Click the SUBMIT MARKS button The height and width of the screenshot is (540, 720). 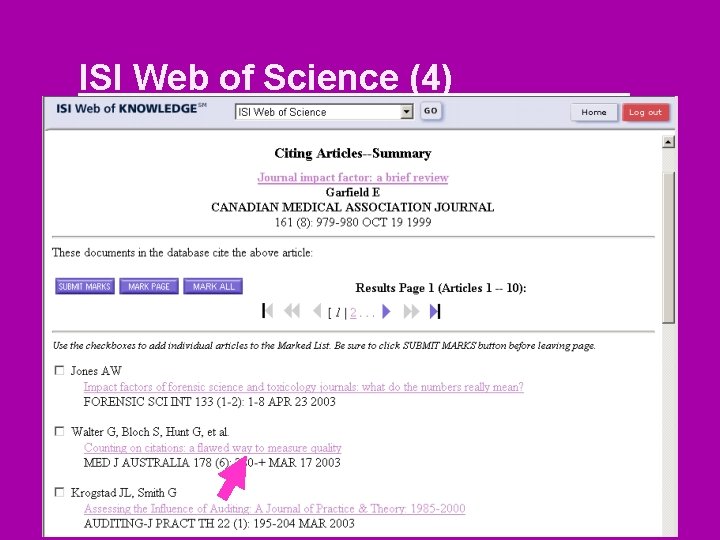pyautogui.click(x=84, y=286)
